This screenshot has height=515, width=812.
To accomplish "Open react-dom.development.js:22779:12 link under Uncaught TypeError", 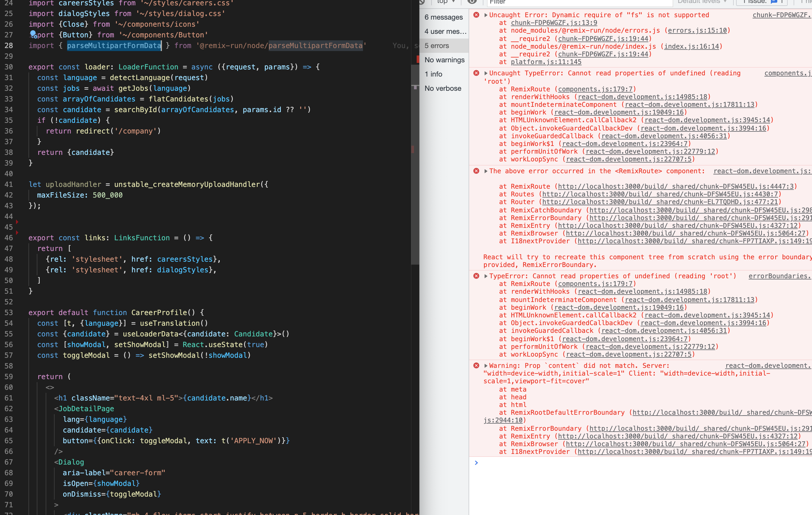I will (650, 151).
